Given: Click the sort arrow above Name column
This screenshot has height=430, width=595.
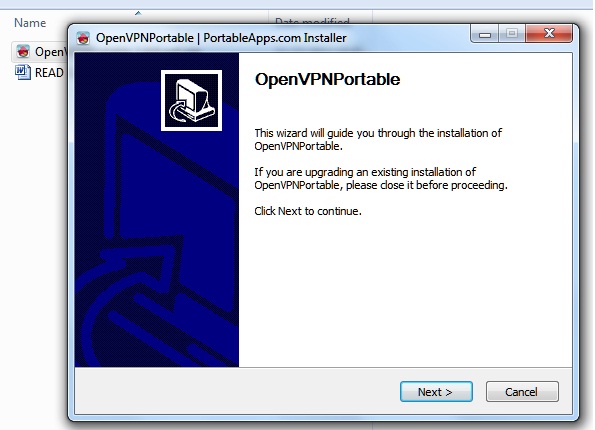Looking at the screenshot, I should [x=138, y=13].
